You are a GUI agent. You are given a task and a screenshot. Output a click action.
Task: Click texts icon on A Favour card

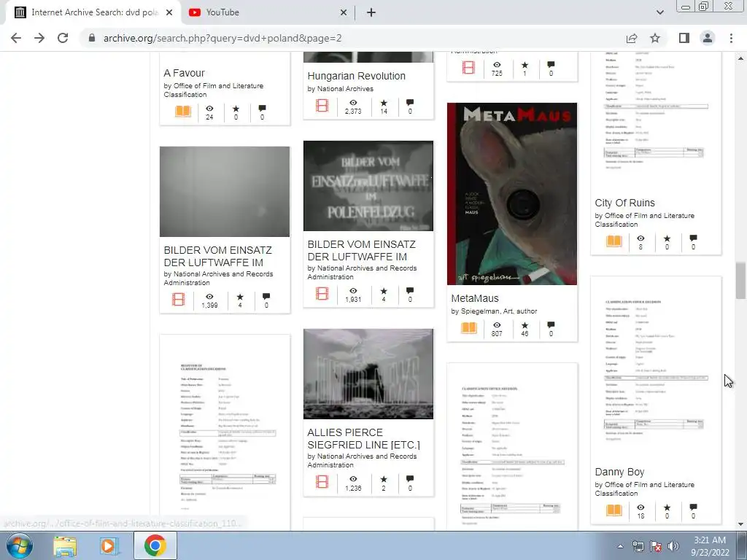click(x=183, y=112)
